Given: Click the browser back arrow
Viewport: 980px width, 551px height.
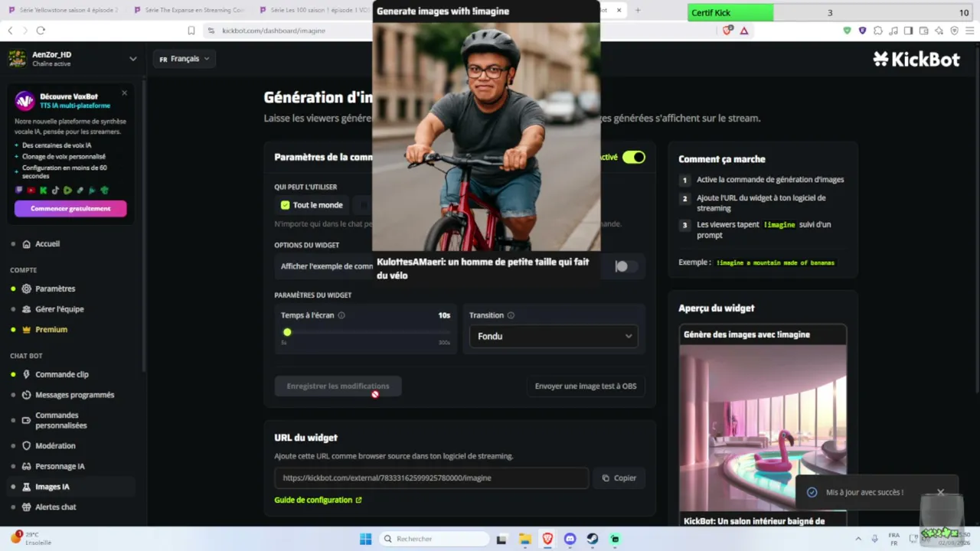Looking at the screenshot, I should (10, 31).
